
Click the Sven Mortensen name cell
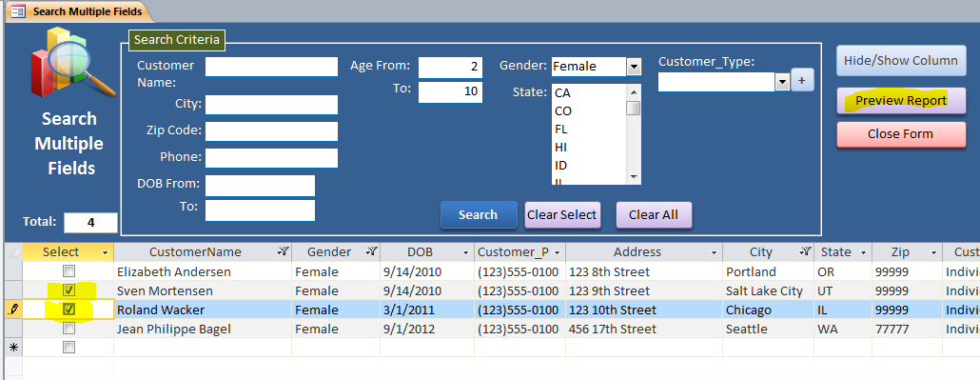tap(203, 290)
